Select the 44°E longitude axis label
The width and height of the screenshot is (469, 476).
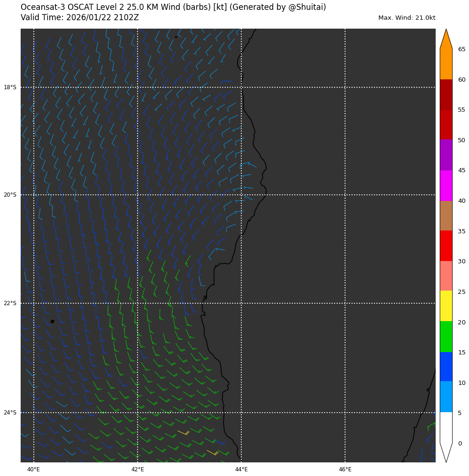pos(241,469)
